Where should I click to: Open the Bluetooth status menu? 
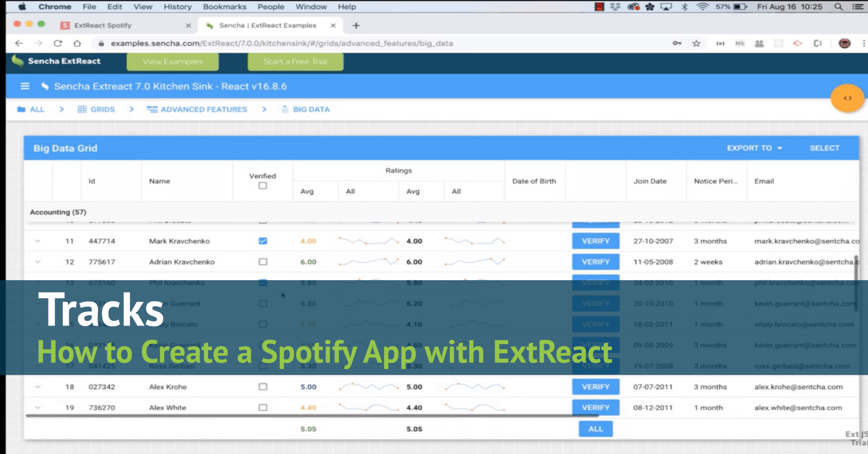click(684, 7)
